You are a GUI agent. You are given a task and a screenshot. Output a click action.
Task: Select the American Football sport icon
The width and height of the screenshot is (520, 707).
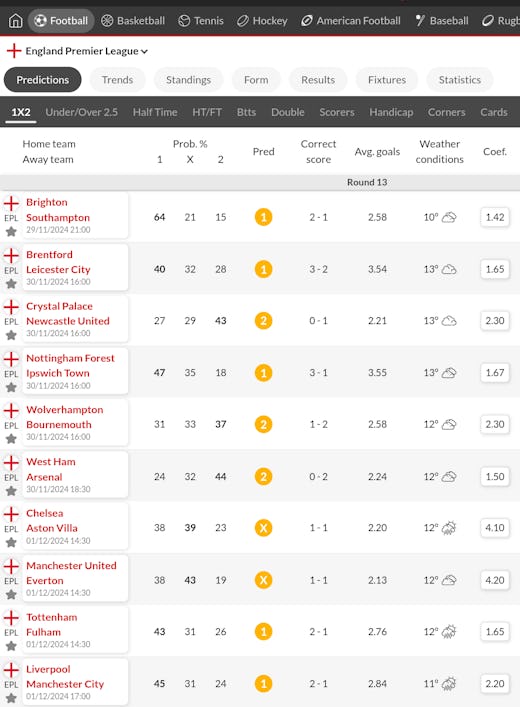pos(307,21)
